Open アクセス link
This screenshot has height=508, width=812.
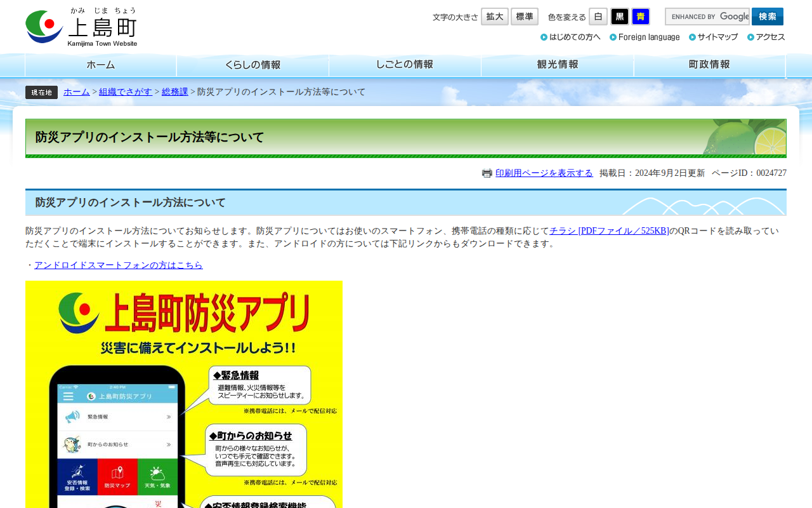tap(766, 37)
